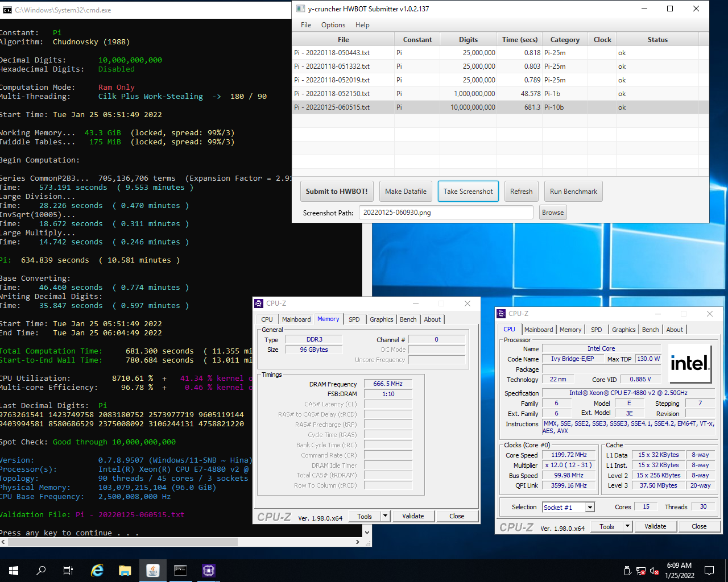This screenshot has height=582, width=728.
Task: Sort table by Status column header
Action: [657, 40]
